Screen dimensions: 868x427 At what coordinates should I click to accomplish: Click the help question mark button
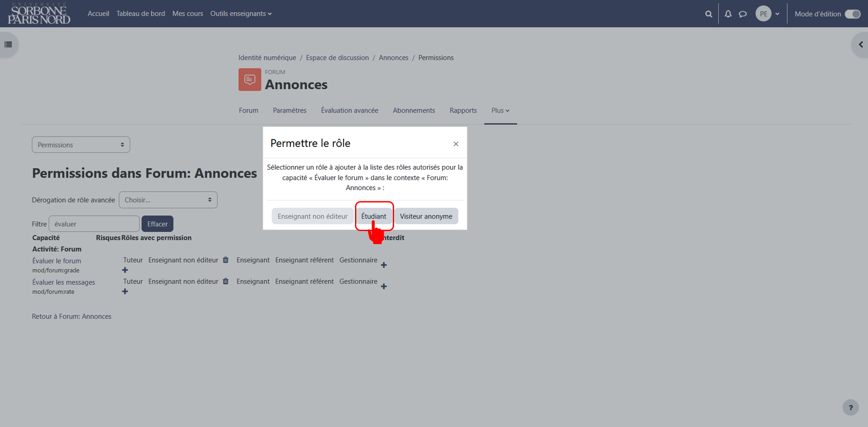coord(851,407)
